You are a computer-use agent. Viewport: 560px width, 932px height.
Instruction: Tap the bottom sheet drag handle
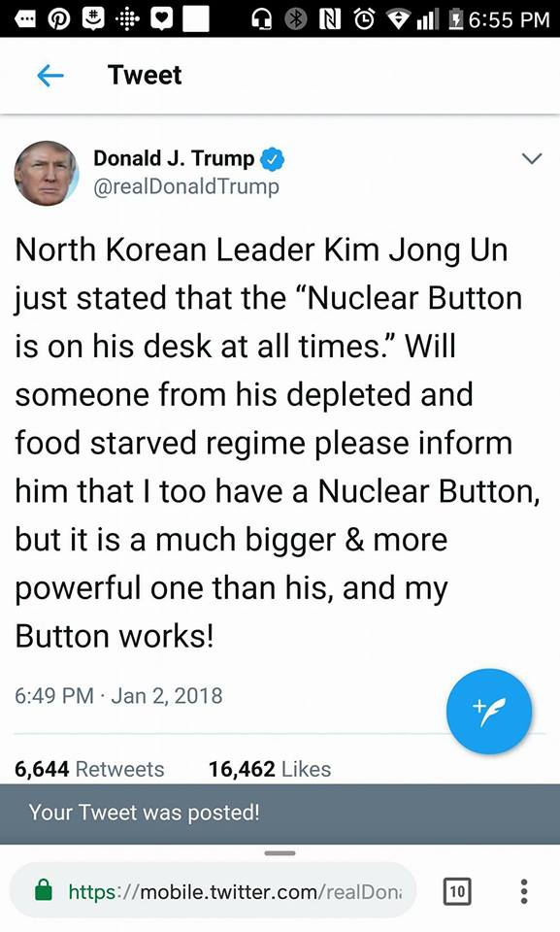coord(280,853)
